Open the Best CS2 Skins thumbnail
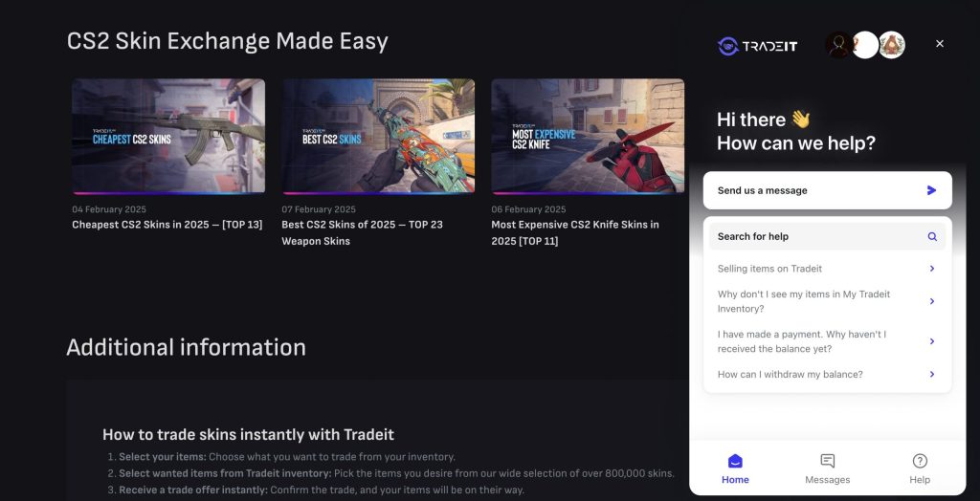Screen dimensions: 980x501 (378, 137)
